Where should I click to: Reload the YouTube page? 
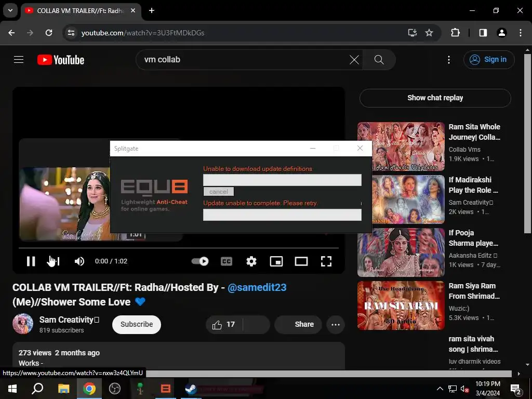pyautogui.click(x=49, y=33)
